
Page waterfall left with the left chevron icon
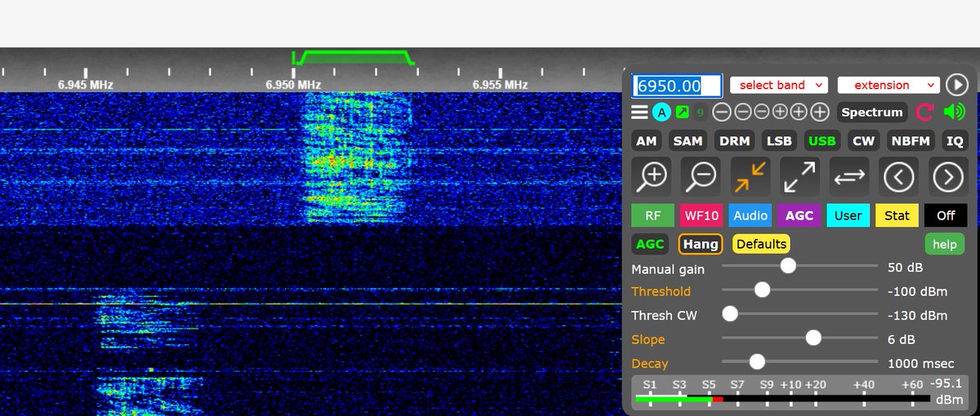898,175
